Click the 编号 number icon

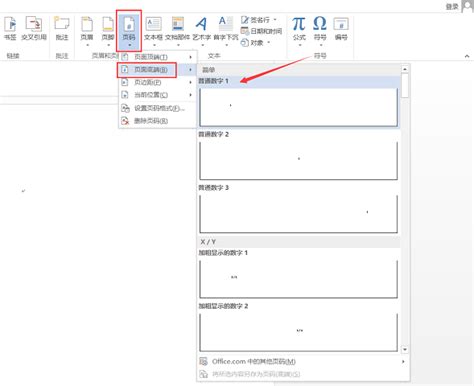(x=341, y=29)
